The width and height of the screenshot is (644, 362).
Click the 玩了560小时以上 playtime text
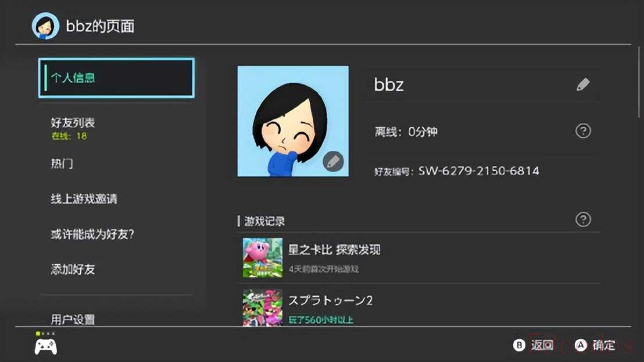pyautogui.click(x=321, y=320)
